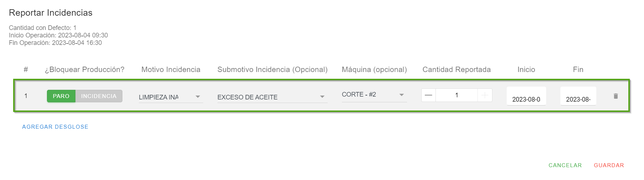
Task: Decrease reported quantity with minus button
Action: 428,95
